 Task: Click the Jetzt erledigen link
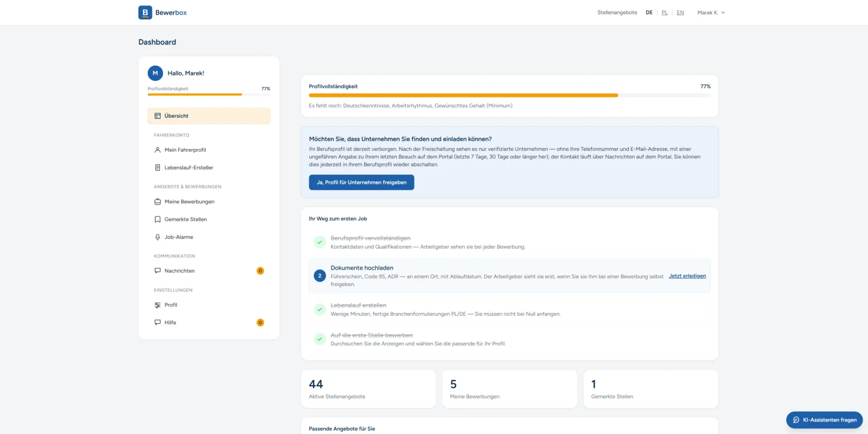coord(687,276)
